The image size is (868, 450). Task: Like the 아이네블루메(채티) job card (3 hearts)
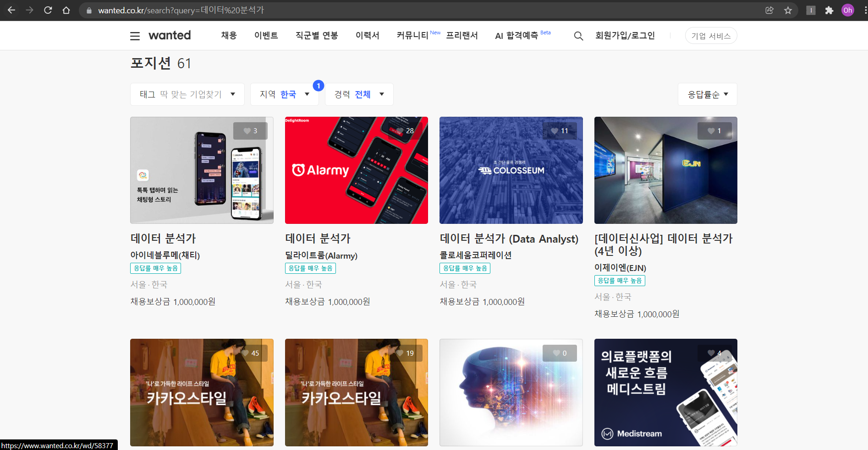(x=250, y=131)
